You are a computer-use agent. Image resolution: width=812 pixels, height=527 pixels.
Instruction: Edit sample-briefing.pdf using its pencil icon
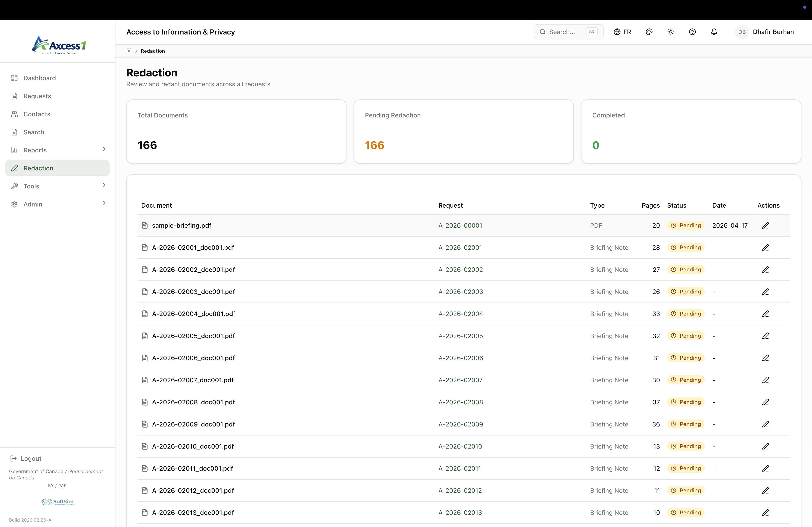[x=765, y=225]
